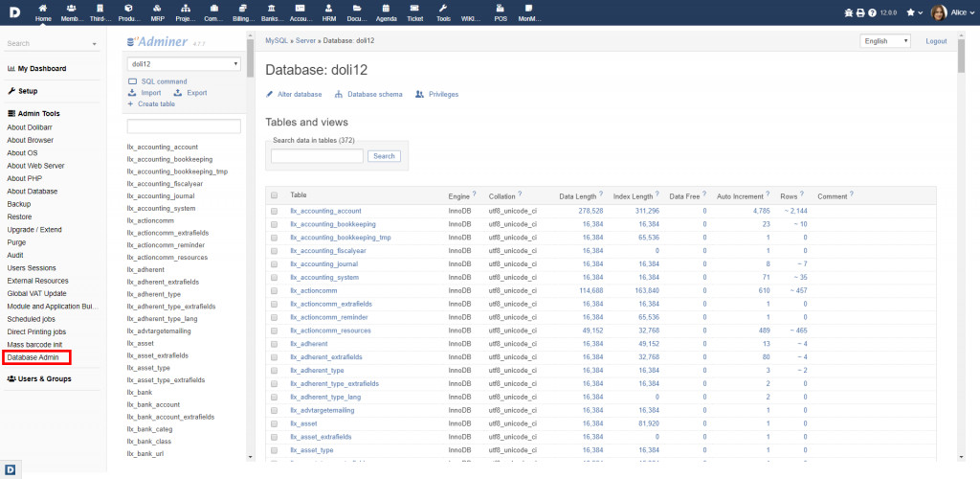Click the Logout link
Viewport: 980px width, 479px height.
pyautogui.click(x=936, y=41)
